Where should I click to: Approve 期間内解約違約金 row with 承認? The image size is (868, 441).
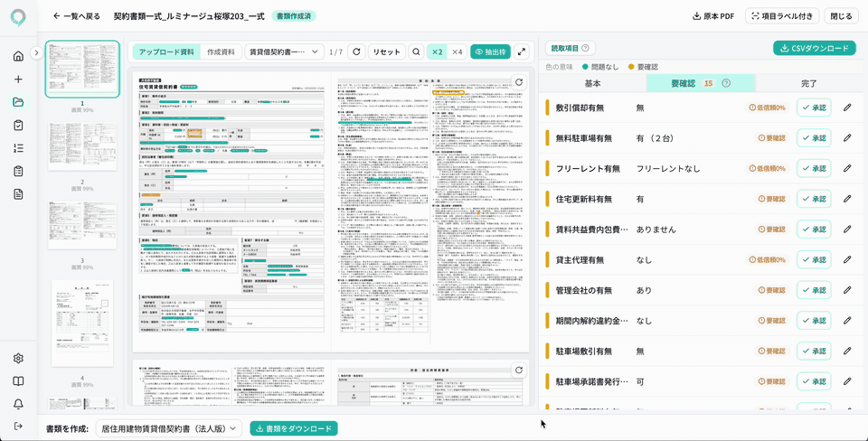coord(814,321)
